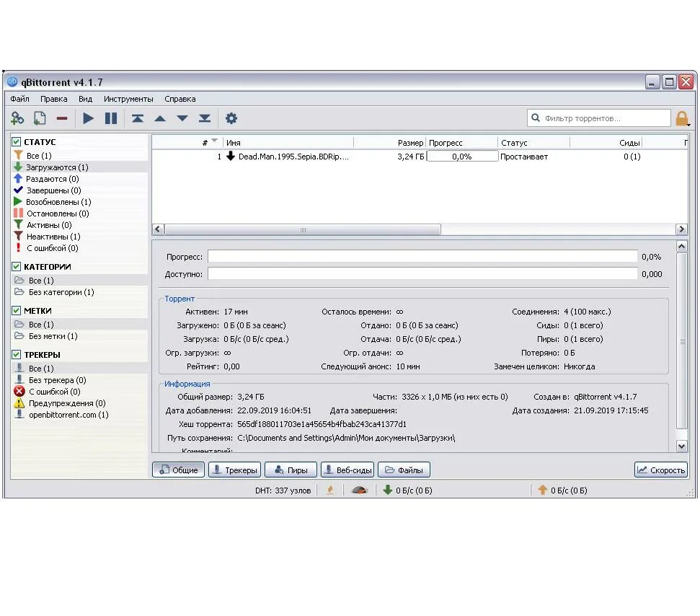Click the Add torrent link icon
The width and height of the screenshot is (700, 616).
17,118
